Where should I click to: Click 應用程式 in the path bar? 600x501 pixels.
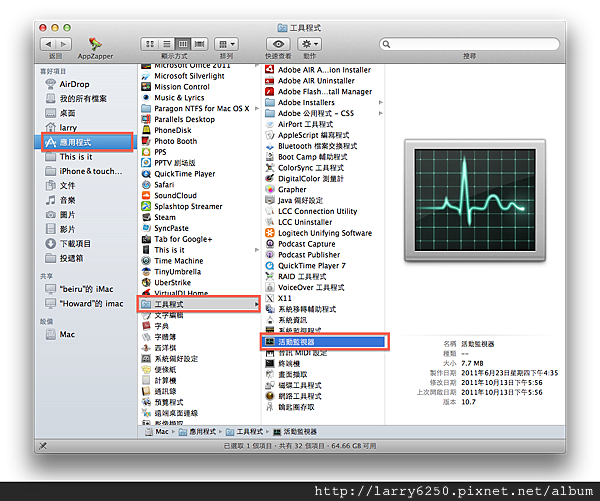point(197,432)
